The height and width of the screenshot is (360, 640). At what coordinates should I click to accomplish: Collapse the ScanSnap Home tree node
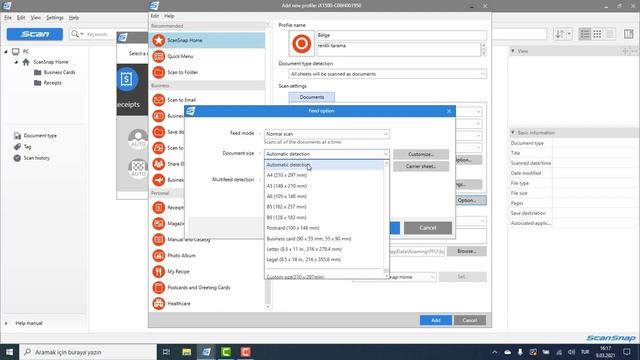coord(16,62)
